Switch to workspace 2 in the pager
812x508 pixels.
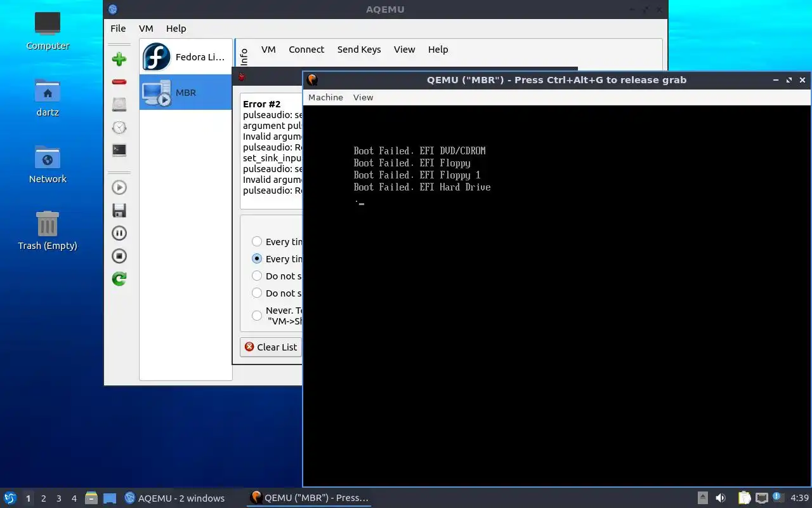(43, 498)
